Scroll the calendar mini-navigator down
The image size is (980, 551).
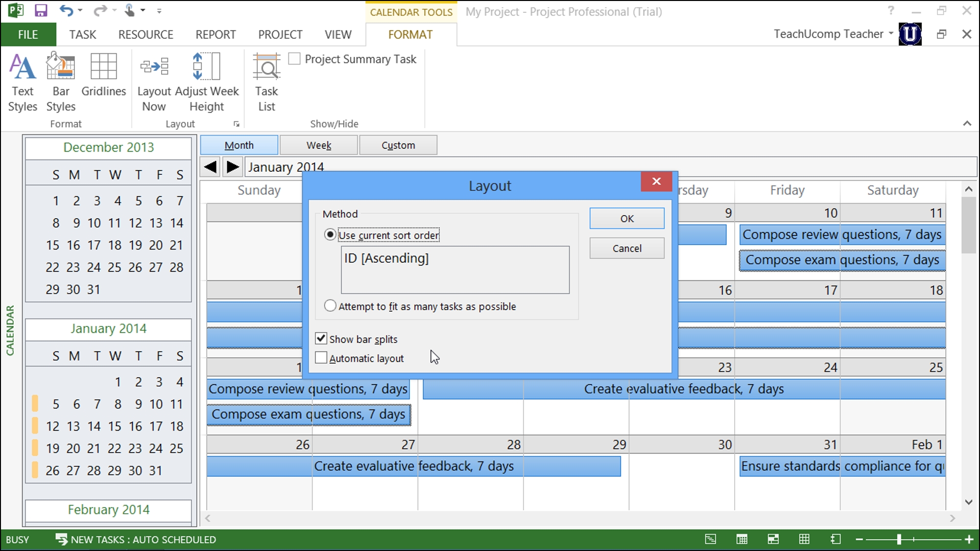(x=108, y=509)
